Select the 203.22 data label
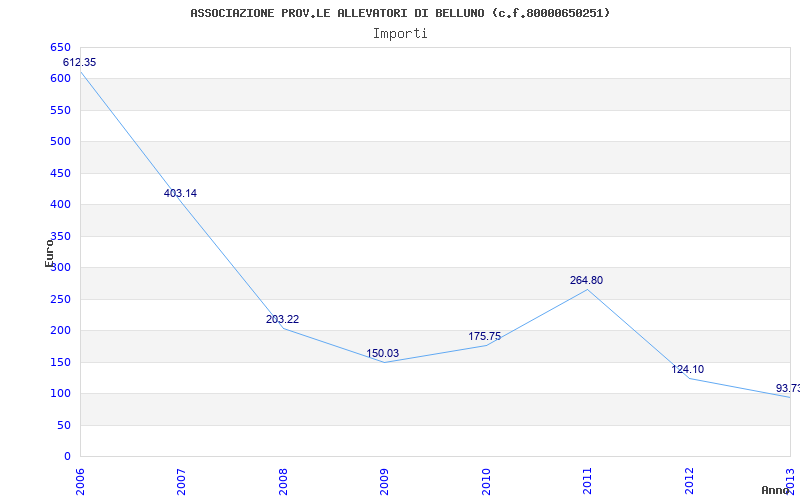 coord(282,319)
